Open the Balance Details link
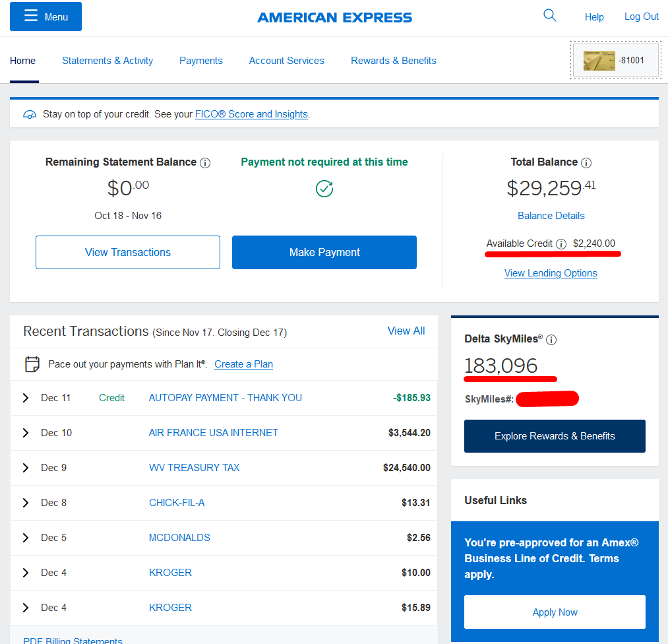The image size is (668, 644). pyautogui.click(x=551, y=216)
